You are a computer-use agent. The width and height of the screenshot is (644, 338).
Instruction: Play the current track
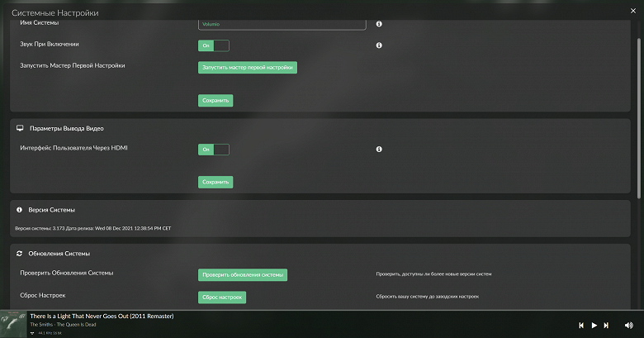594,326
